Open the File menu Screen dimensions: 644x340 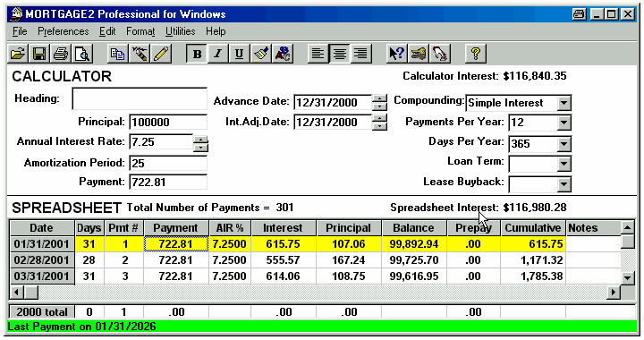[20, 31]
